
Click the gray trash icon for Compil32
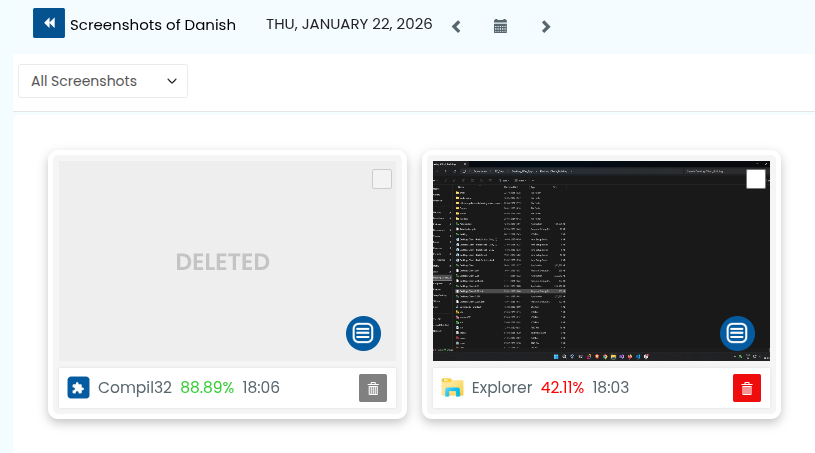pyautogui.click(x=372, y=388)
